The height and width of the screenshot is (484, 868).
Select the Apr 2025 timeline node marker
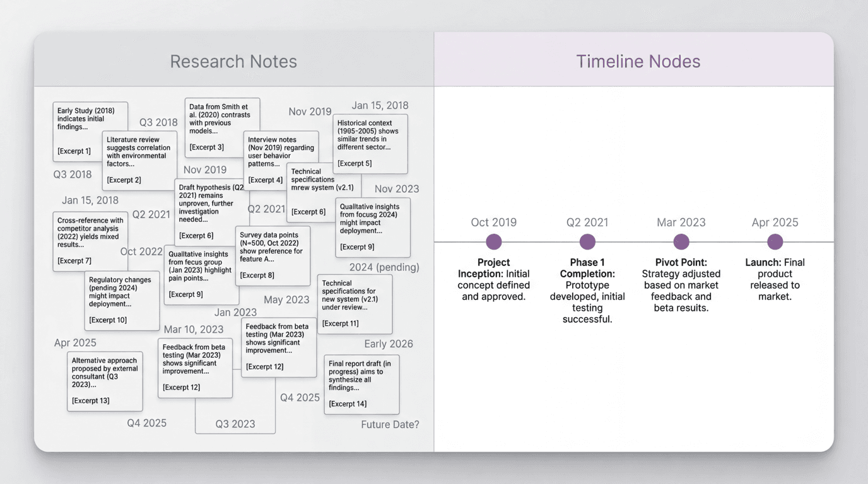pos(775,241)
